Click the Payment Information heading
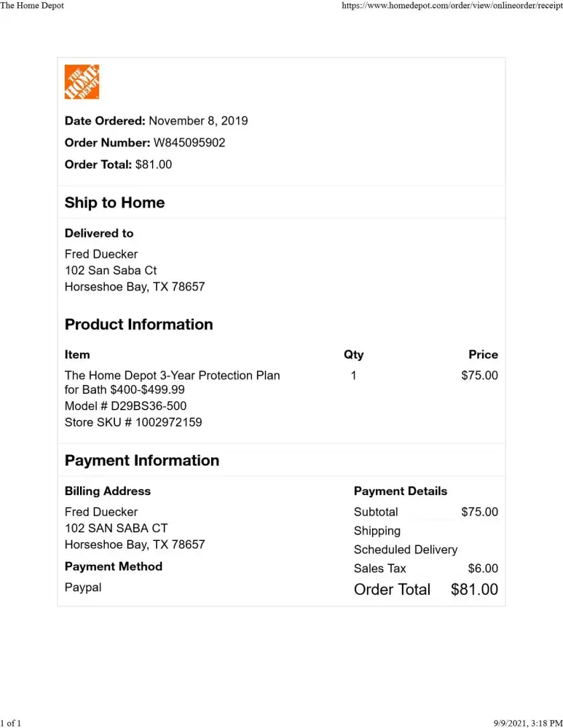The height and width of the screenshot is (728, 563). pos(141,461)
